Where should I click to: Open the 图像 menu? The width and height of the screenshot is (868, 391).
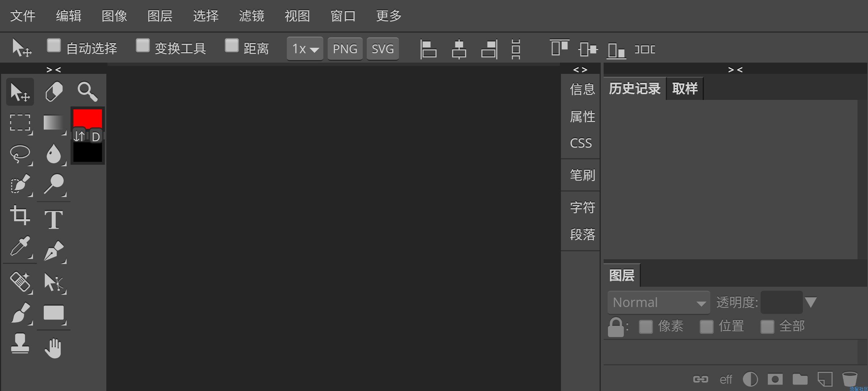[x=114, y=16]
